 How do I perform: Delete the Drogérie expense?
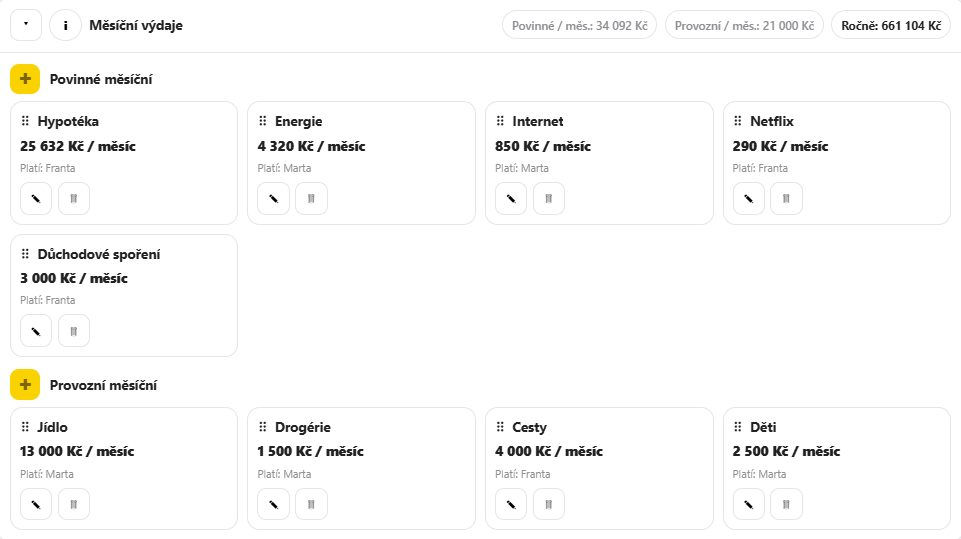pyautogui.click(x=311, y=504)
